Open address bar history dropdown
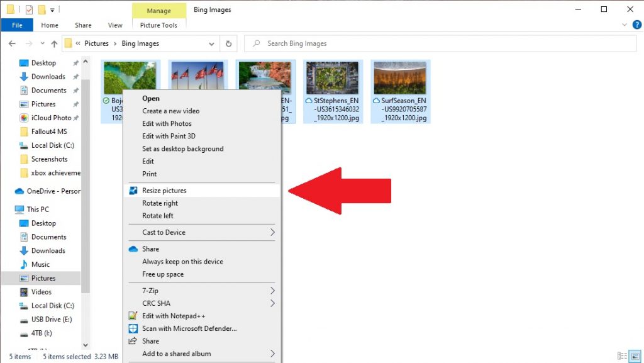The image size is (644, 363). 211,44
